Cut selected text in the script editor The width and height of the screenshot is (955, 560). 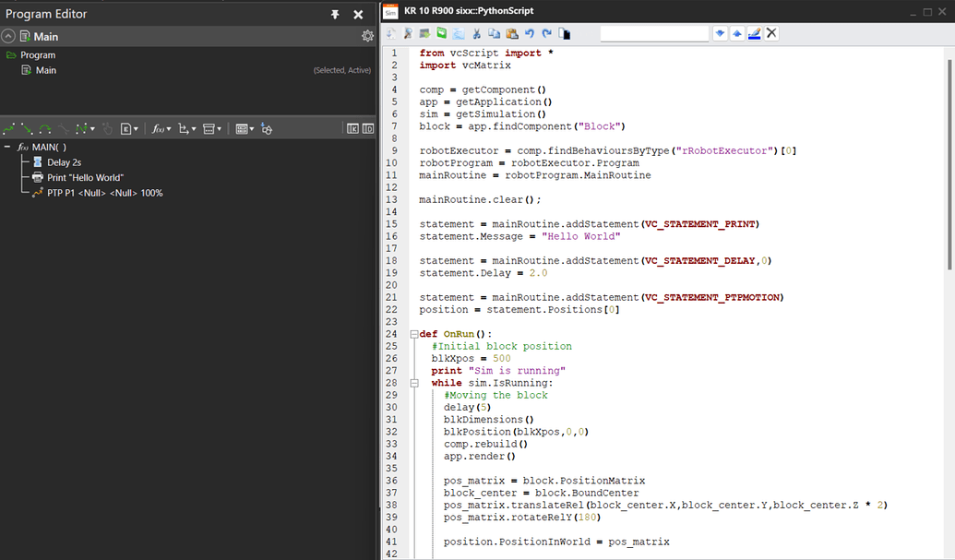pos(476,32)
